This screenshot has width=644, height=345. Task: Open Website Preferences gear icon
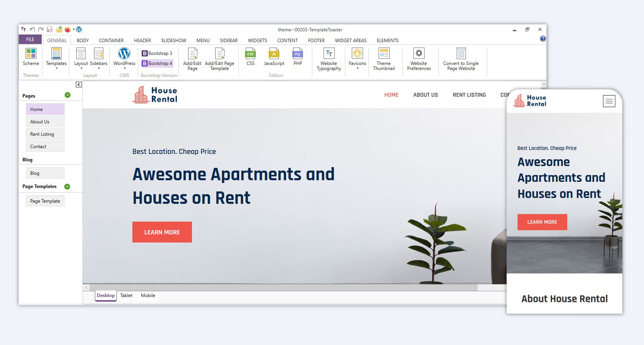coord(419,53)
